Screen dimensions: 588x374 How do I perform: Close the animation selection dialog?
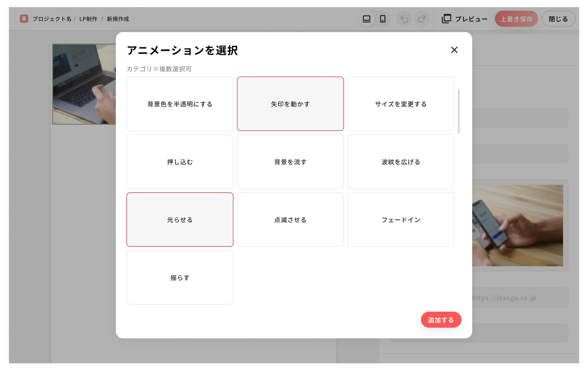(x=454, y=50)
